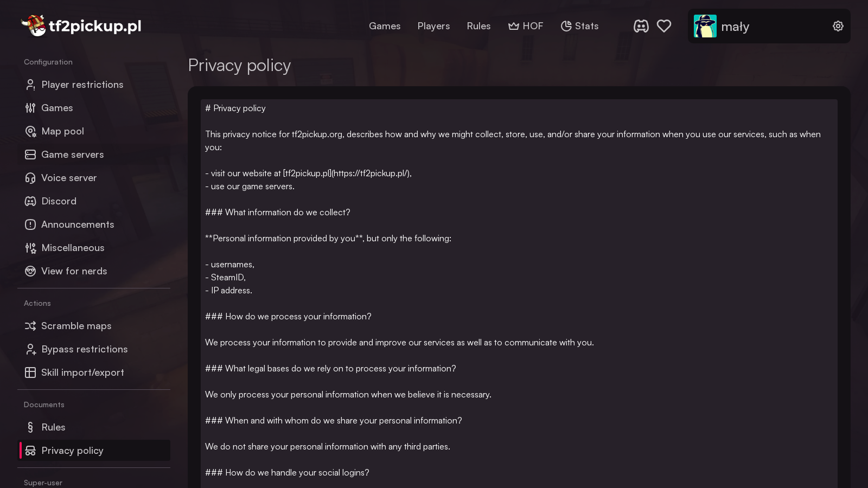Open the HOF trophy icon
868x488 pixels.
pos(513,25)
